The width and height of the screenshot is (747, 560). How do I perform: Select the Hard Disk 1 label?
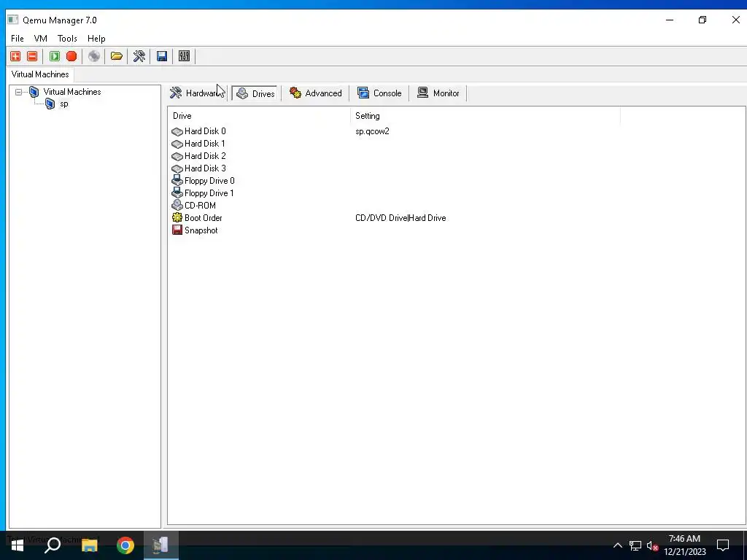[x=204, y=144]
